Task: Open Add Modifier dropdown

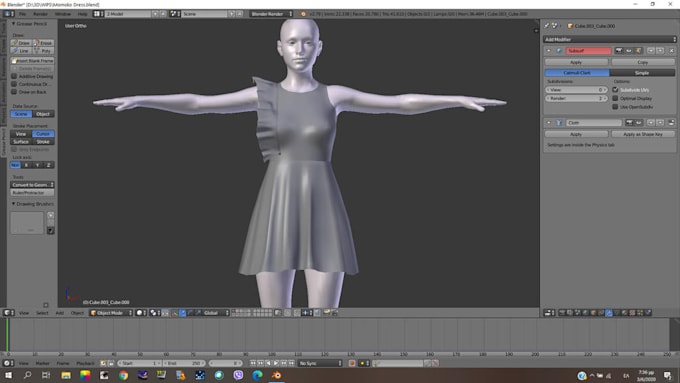Action: point(610,39)
